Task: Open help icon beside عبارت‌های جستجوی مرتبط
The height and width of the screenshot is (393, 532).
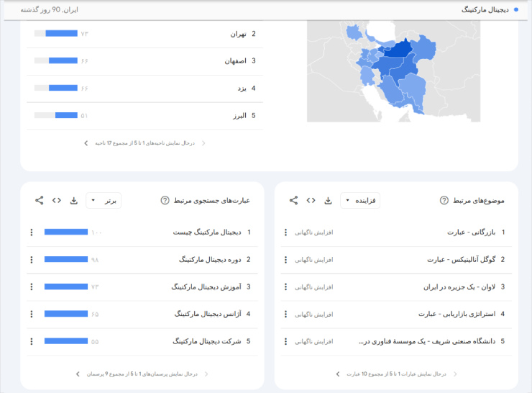Action: [165, 201]
